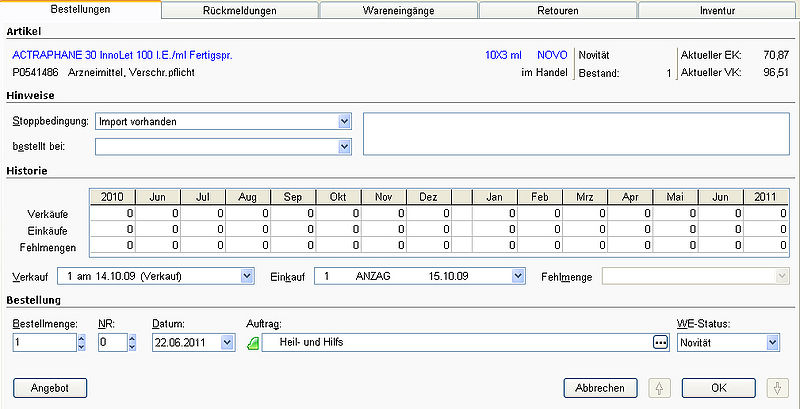The height and width of the screenshot is (409, 800).
Task: Expand the Stoppbedingung dropdown
Action: pos(344,122)
